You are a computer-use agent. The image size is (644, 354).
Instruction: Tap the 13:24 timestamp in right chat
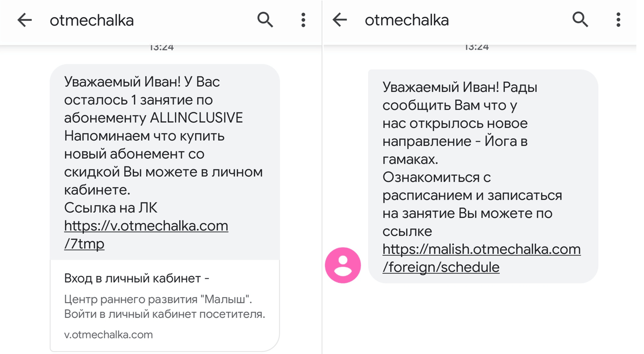pyautogui.click(x=477, y=48)
